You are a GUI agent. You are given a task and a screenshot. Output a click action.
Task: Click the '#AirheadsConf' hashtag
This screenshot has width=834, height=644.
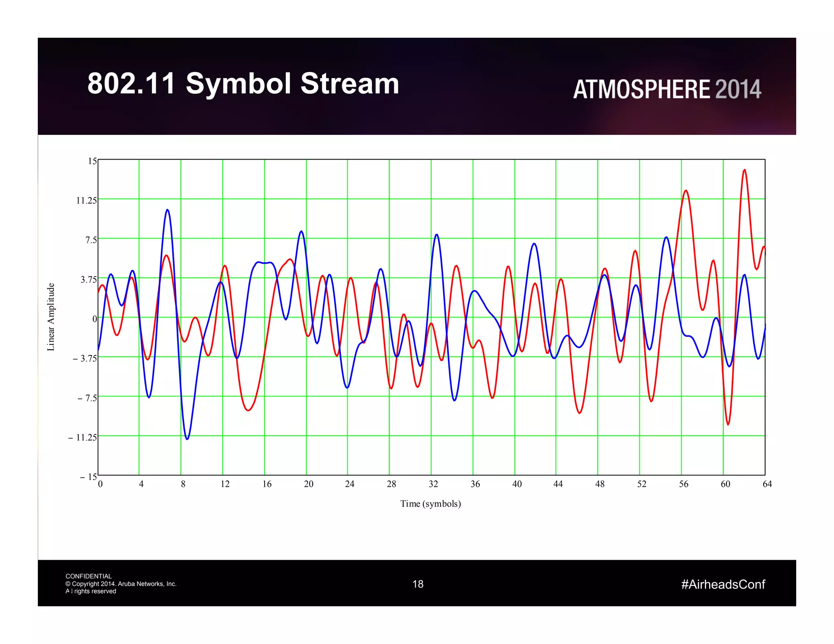coord(723,585)
